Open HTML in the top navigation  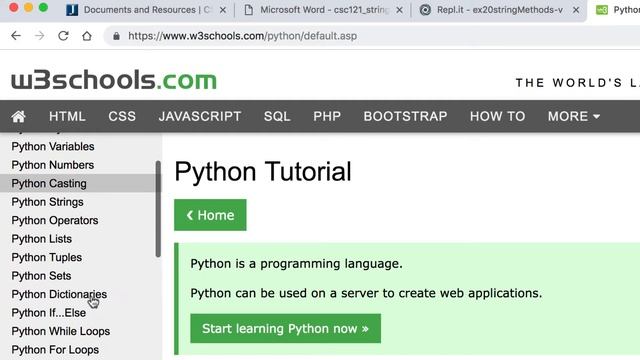(x=67, y=116)
